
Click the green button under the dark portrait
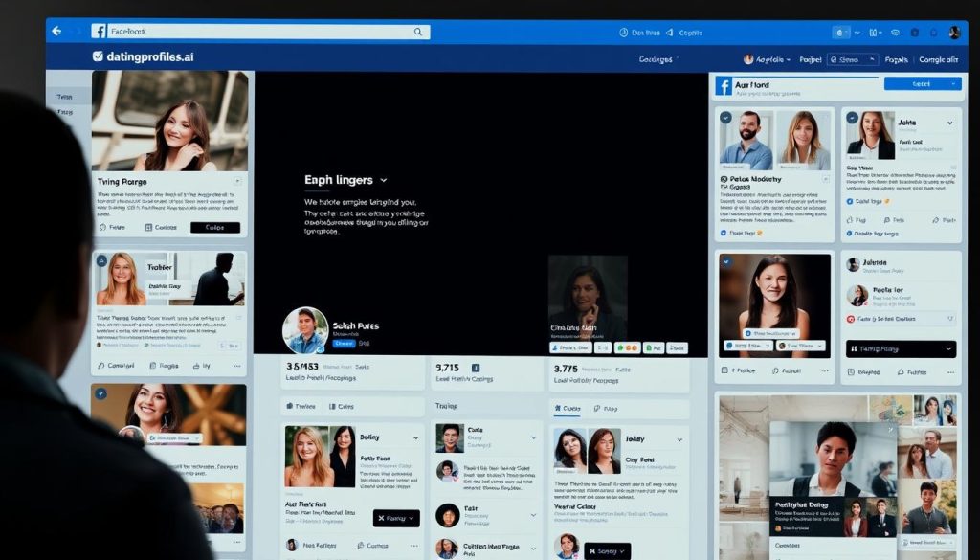click(x=653, y=348)
